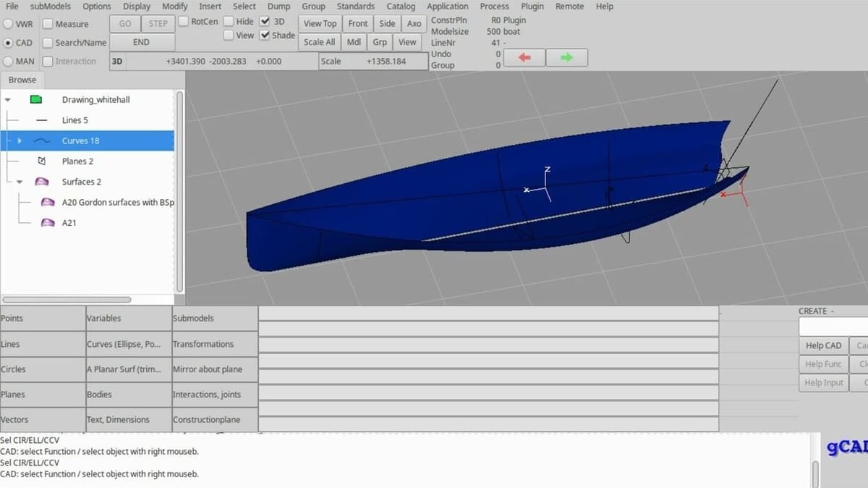The height and width of the screenshot is (488, 868).
Task: Click the red left arrow undo button
Action: (x=523, y=57)
